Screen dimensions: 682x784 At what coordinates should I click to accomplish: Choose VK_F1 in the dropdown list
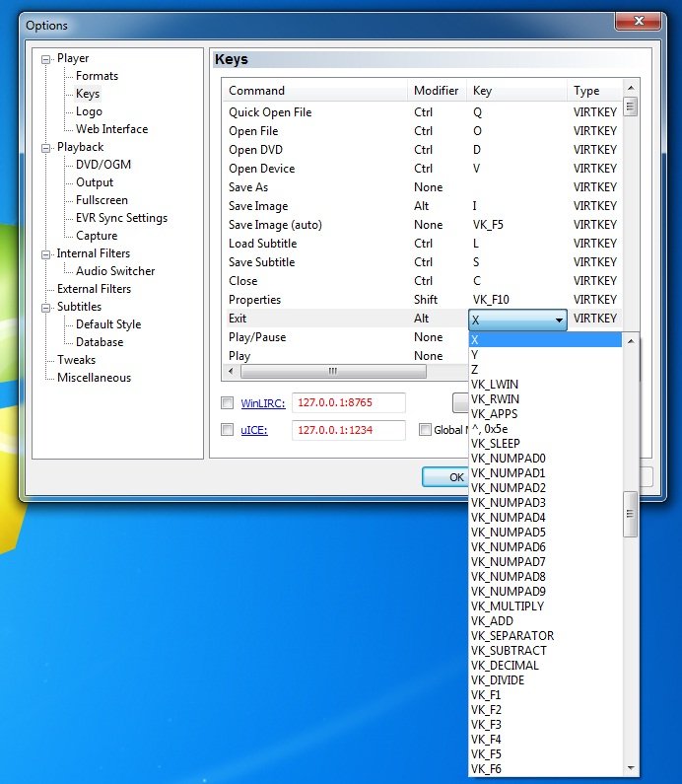coord(545,695)
